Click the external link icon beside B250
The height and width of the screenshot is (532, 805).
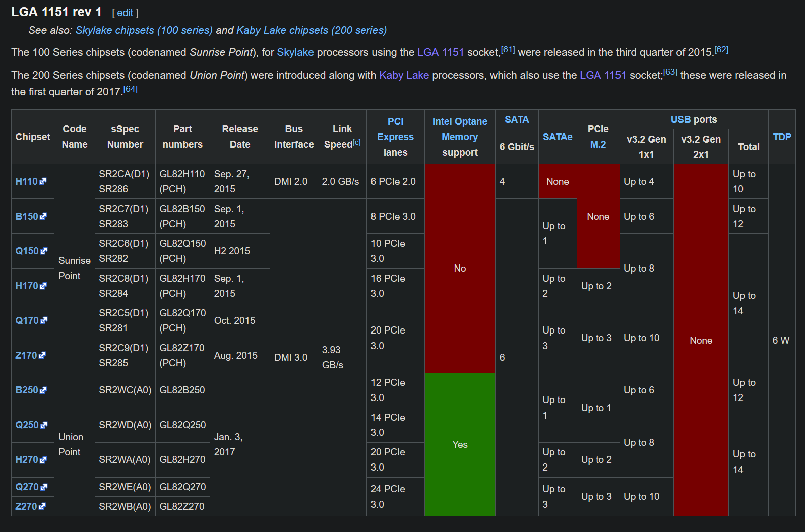coord(43,390)
